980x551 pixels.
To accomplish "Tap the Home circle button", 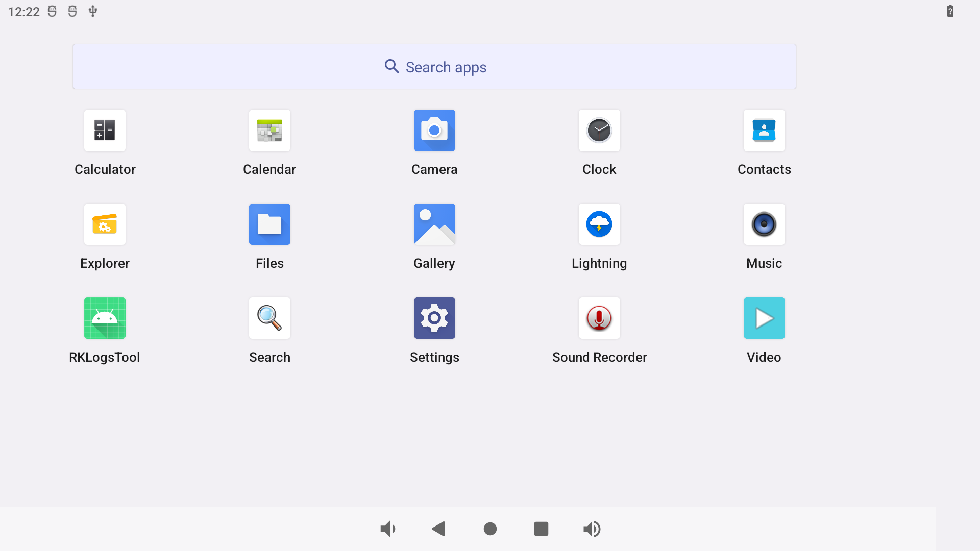I will pos(490,529).
